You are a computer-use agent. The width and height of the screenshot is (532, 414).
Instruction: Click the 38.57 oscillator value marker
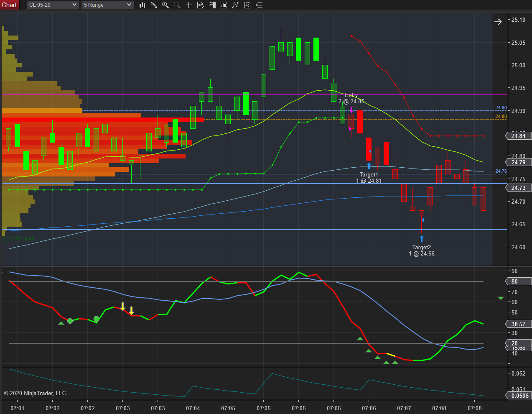coord(519,324)
